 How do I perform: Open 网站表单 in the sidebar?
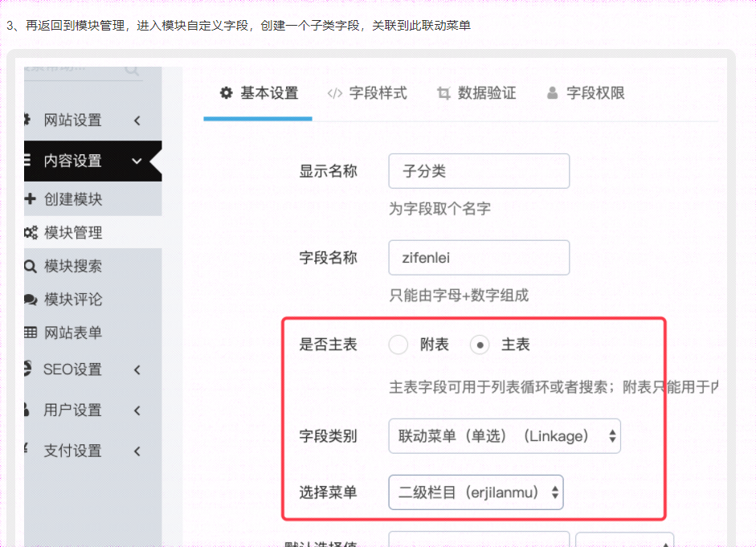92,333
